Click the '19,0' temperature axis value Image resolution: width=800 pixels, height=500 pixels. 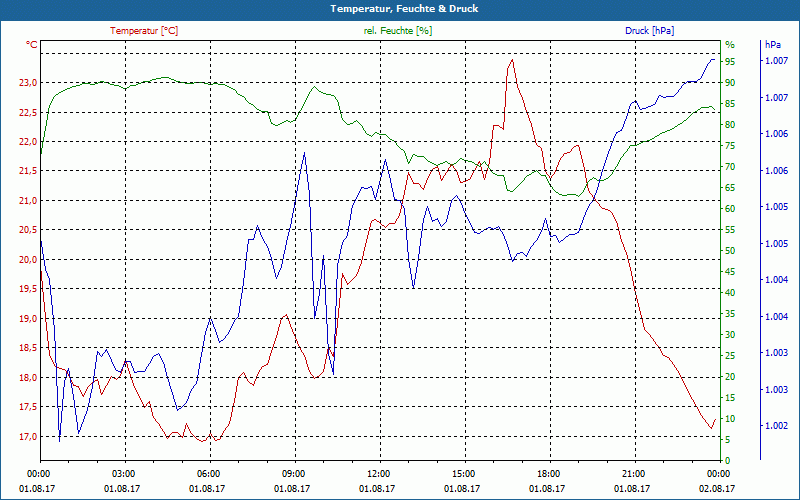[x=29, y=318]
